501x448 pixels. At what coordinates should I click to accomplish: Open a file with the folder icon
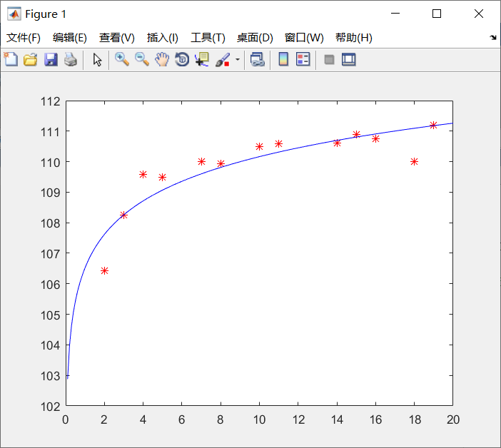(x=31, y=60)
